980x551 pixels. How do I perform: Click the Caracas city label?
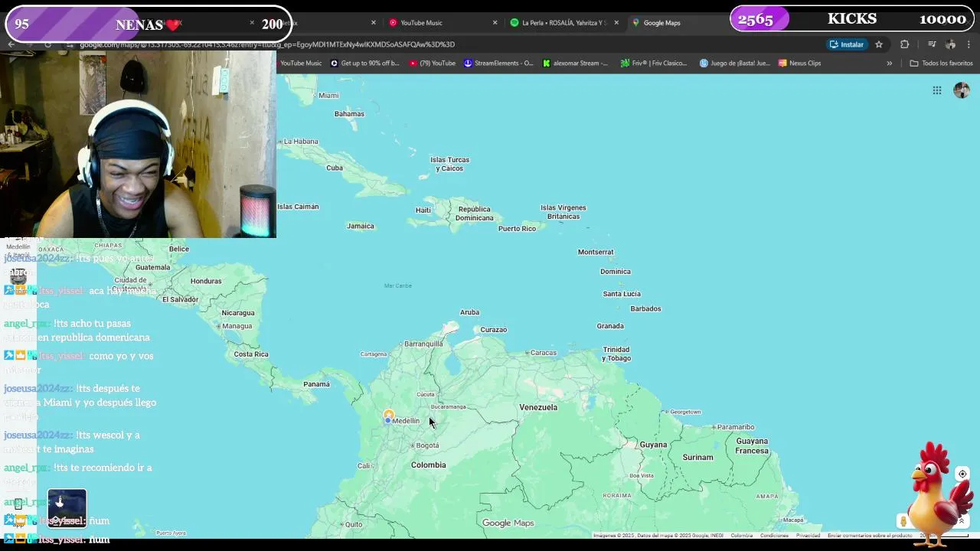click(x=544, y=353)
